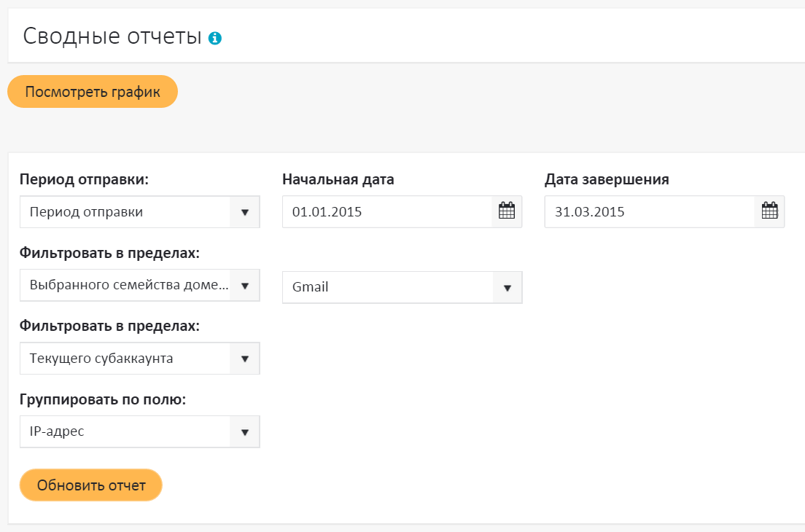This screenshot has width=805, height=532.
Task: Expand the Группировать по полю IP-адрес selector
Action: click(x=124, y=431)
